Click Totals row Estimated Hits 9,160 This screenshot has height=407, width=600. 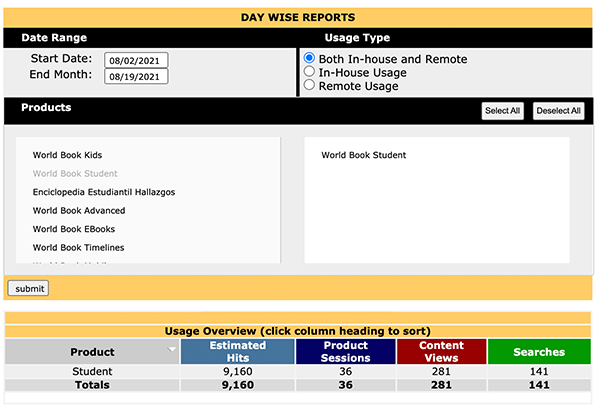(238, 385)
